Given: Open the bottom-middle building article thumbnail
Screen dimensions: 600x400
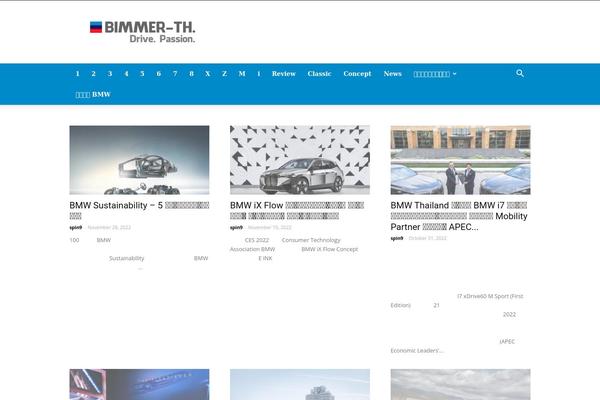Looking at the screenshot, I should [x=300, y=384].
